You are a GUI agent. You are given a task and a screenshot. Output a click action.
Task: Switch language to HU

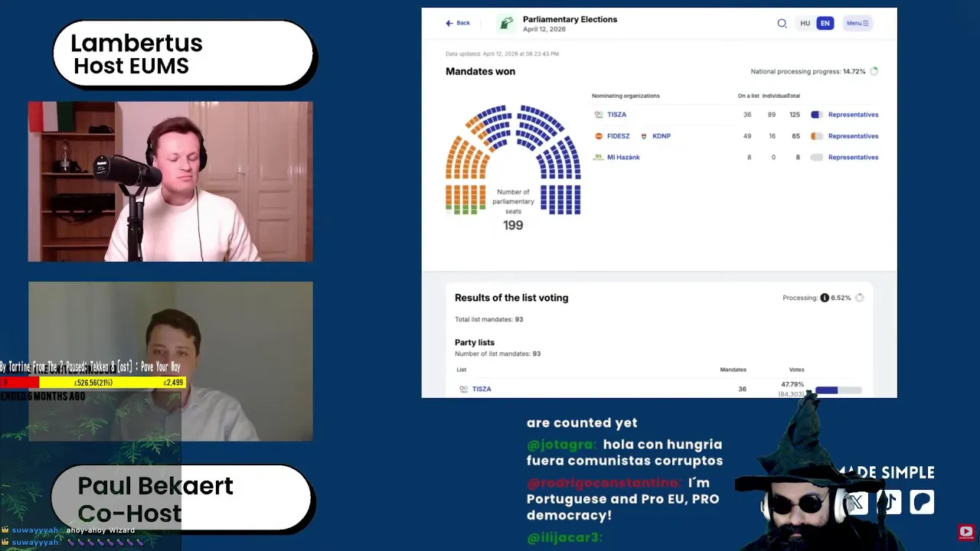(805, 23)
